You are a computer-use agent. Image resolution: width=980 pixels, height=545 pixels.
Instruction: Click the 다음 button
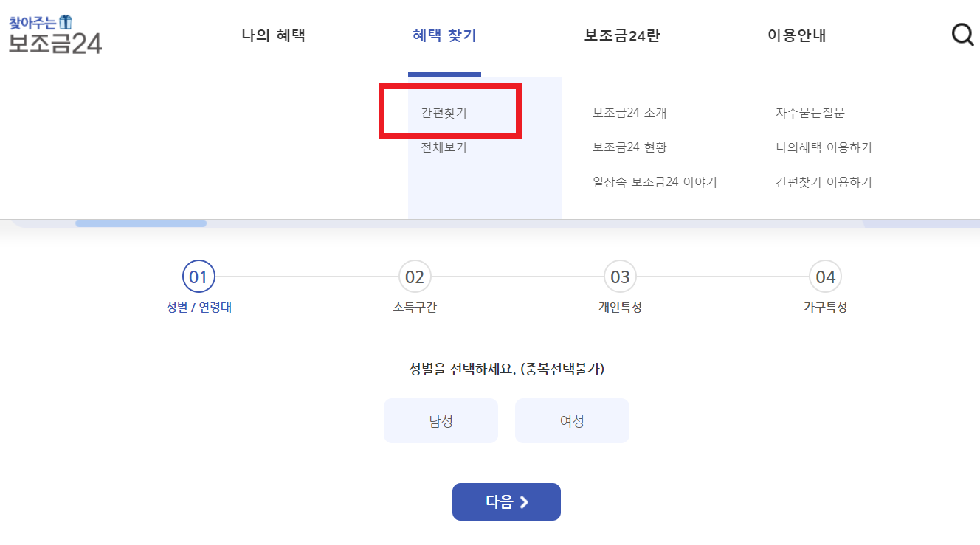coord(506,501)
